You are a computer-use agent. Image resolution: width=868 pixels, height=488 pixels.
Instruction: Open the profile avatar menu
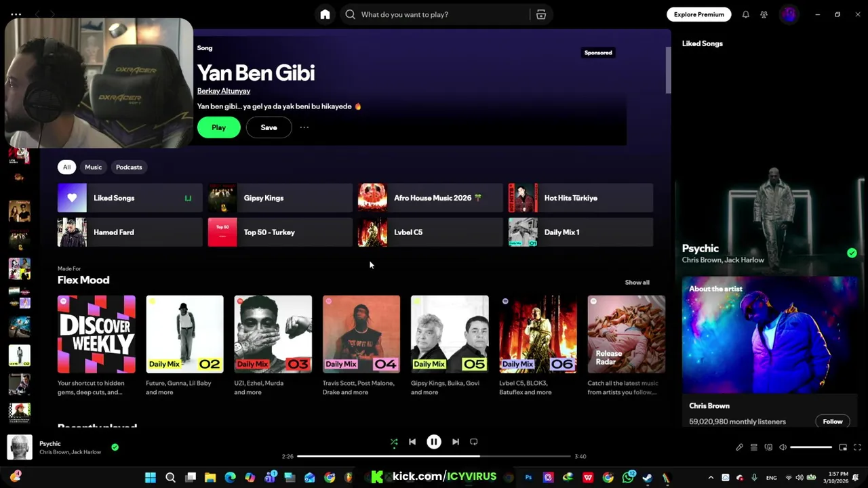[x=789, y=14]
